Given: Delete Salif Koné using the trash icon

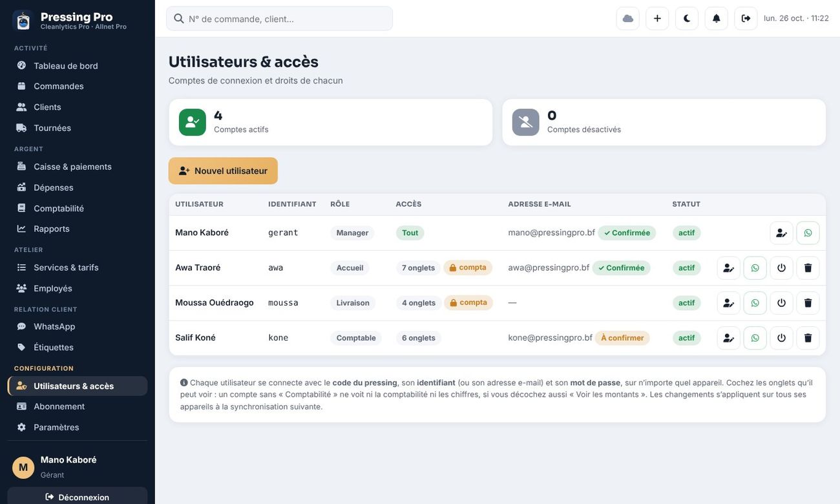Looking at the screenshot, I should pyautogui.click(x=808, y=338).
